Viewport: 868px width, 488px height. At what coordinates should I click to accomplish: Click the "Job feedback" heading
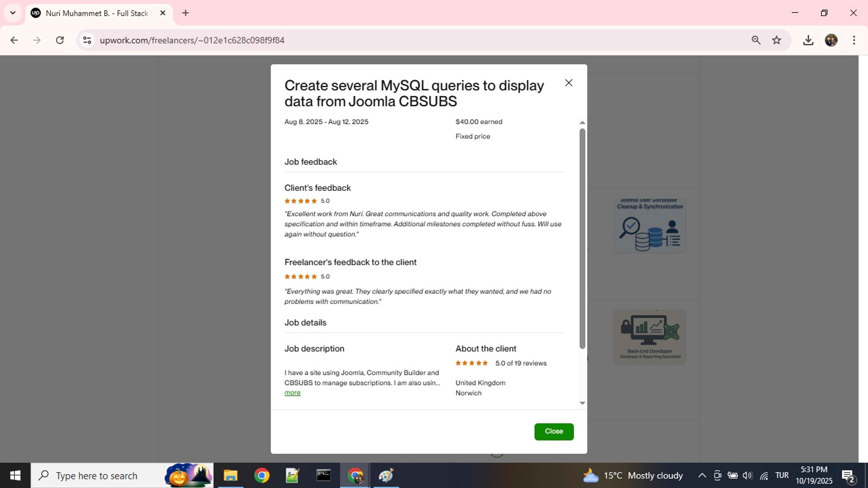point(310,162)
